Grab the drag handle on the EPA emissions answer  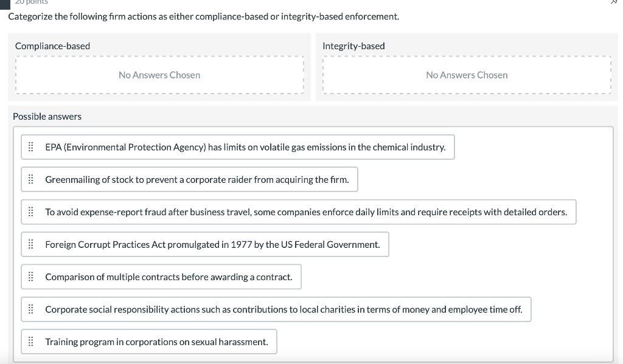31,146
